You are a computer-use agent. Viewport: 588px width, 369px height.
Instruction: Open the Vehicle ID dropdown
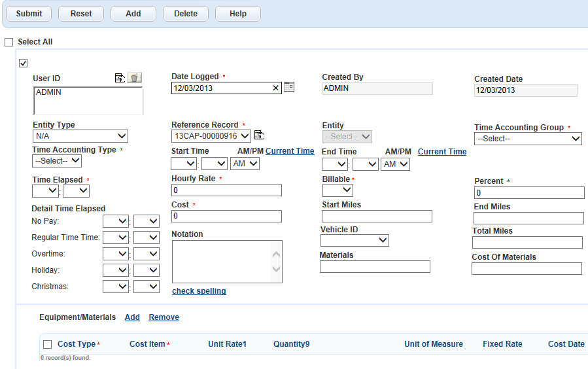[355, 241]
